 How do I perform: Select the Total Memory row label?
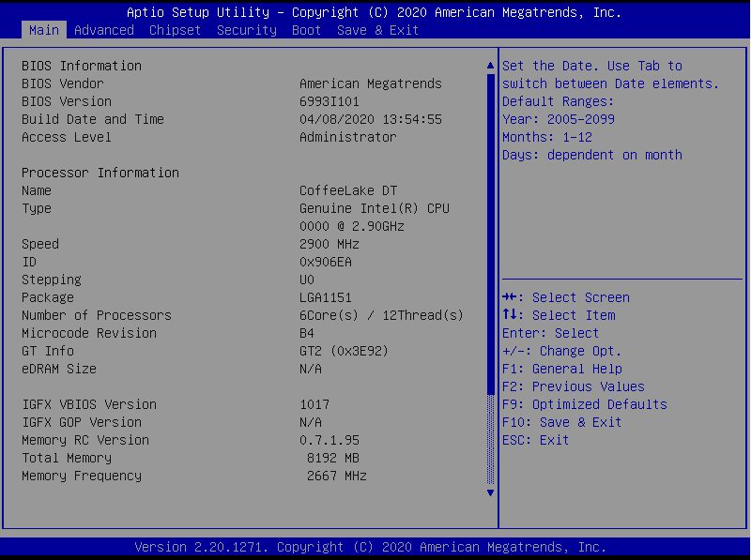pos(67,458)
